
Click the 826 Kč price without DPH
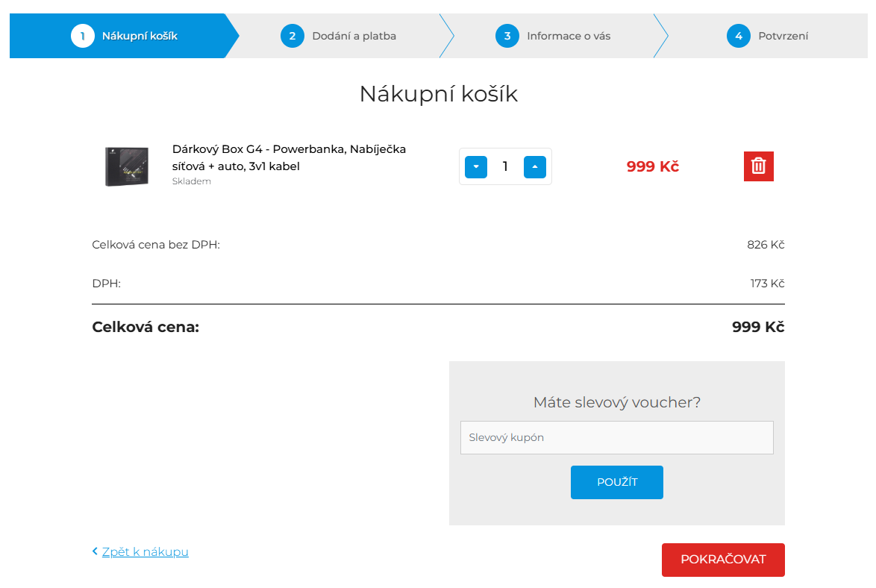pos(766,245)
